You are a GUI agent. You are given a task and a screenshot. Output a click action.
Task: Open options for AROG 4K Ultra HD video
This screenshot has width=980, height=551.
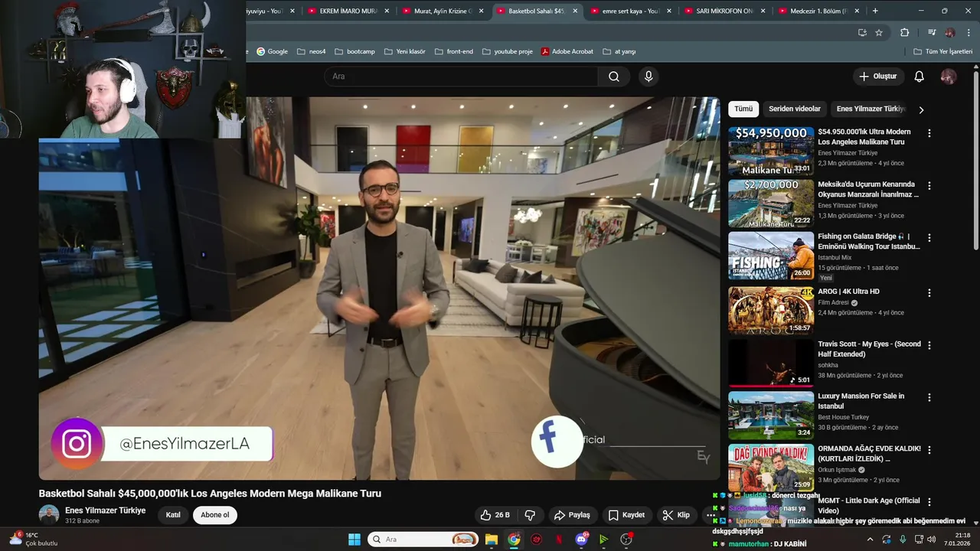[929, 293]
